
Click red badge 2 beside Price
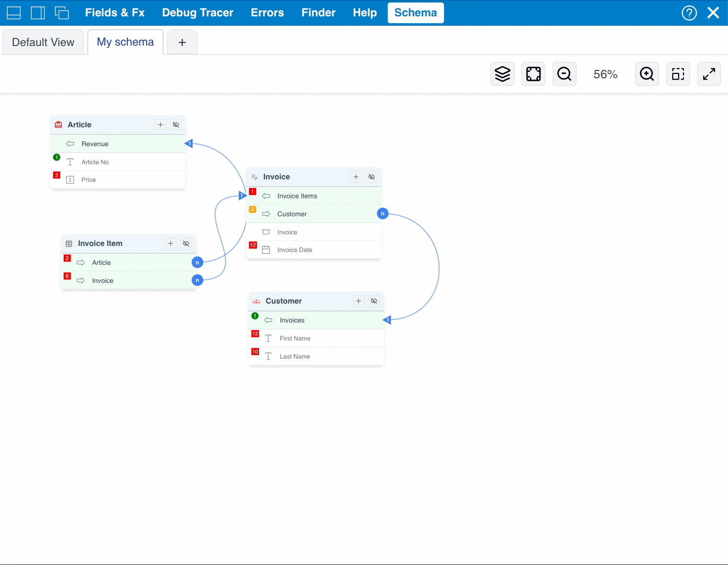pyautogui.click(x=56, y=175)
